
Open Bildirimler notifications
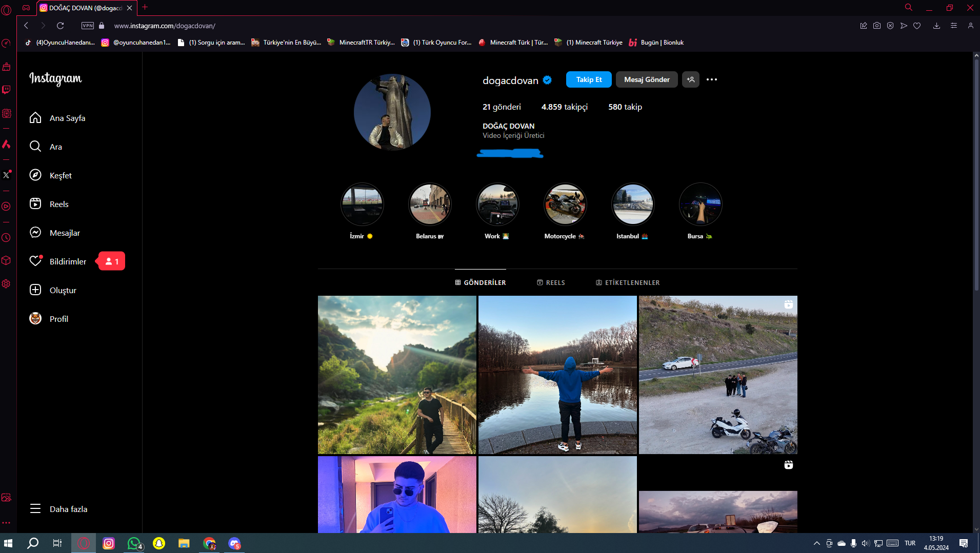[57, 261]
